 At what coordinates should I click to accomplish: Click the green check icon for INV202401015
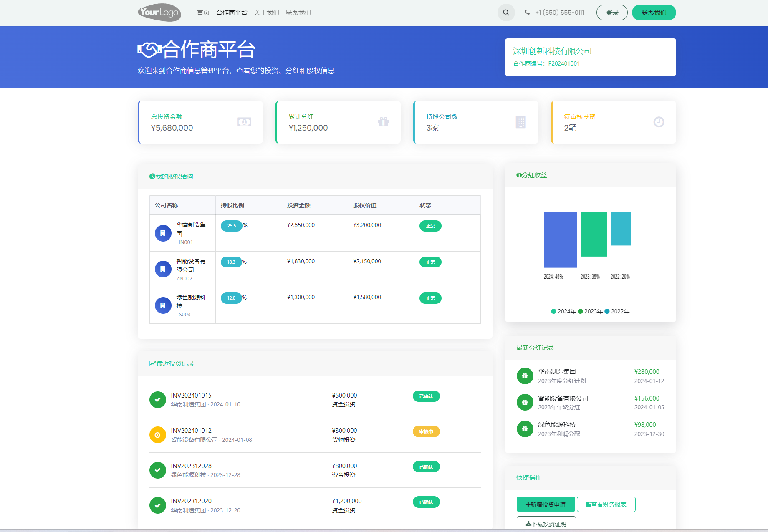(x=157, y=400)
